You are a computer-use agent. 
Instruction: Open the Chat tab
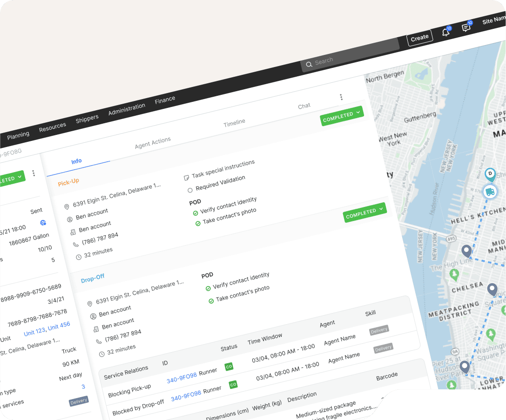pyautogui.click(x=304, y=106)
